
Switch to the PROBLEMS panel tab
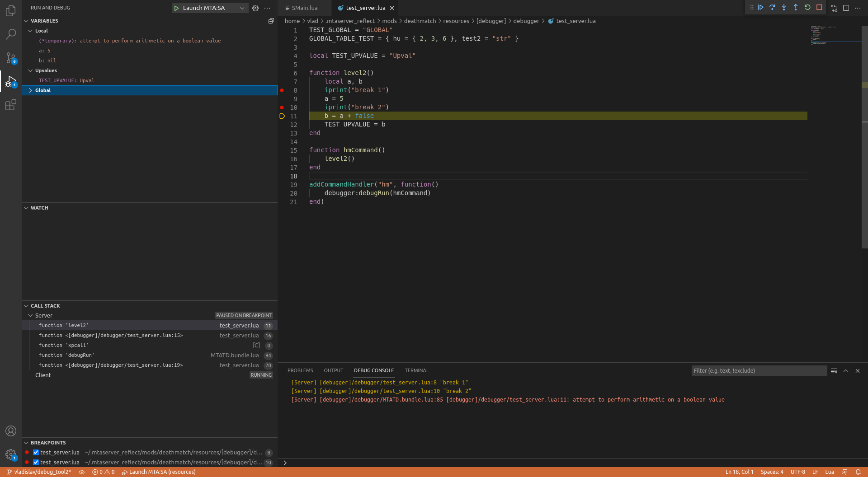click(300, 370)
